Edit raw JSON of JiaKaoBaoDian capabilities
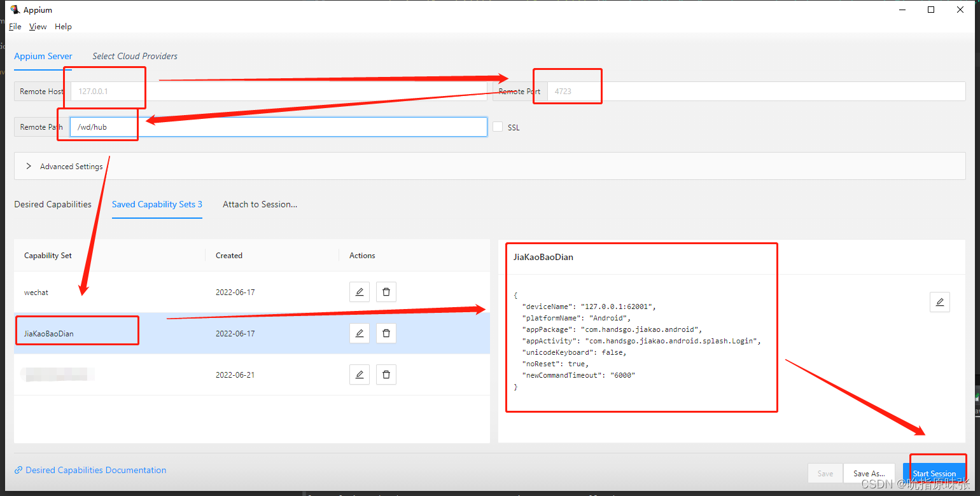Image resolution: width=980 pixels, height=496 pixels. (x=940, y=302)
